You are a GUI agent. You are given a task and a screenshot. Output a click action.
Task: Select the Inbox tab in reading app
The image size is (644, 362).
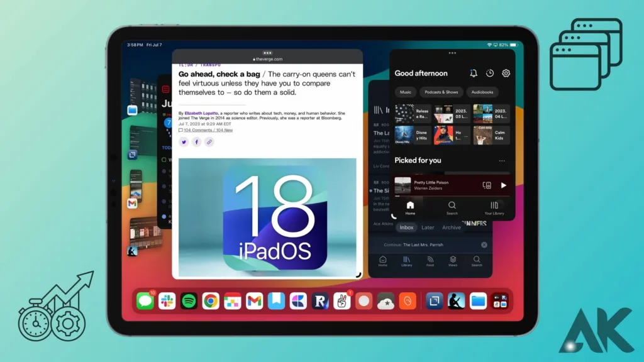click(407, 228)
